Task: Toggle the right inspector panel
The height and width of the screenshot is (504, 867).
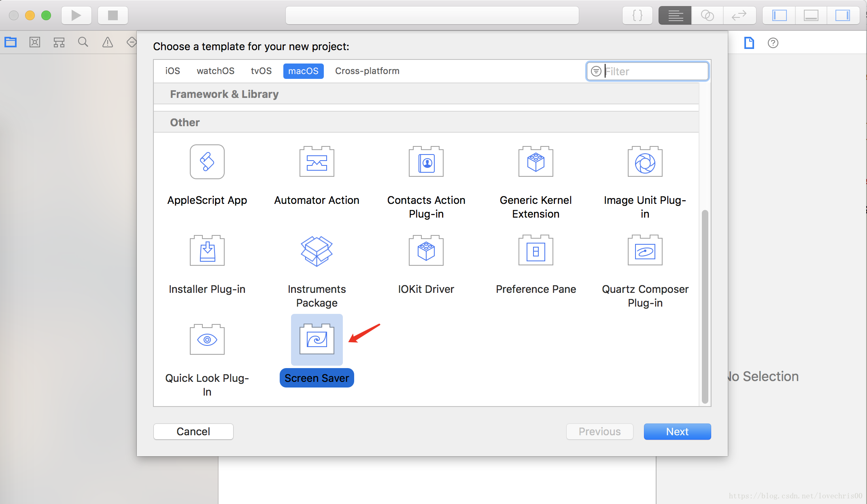Action: pos(843,16)
